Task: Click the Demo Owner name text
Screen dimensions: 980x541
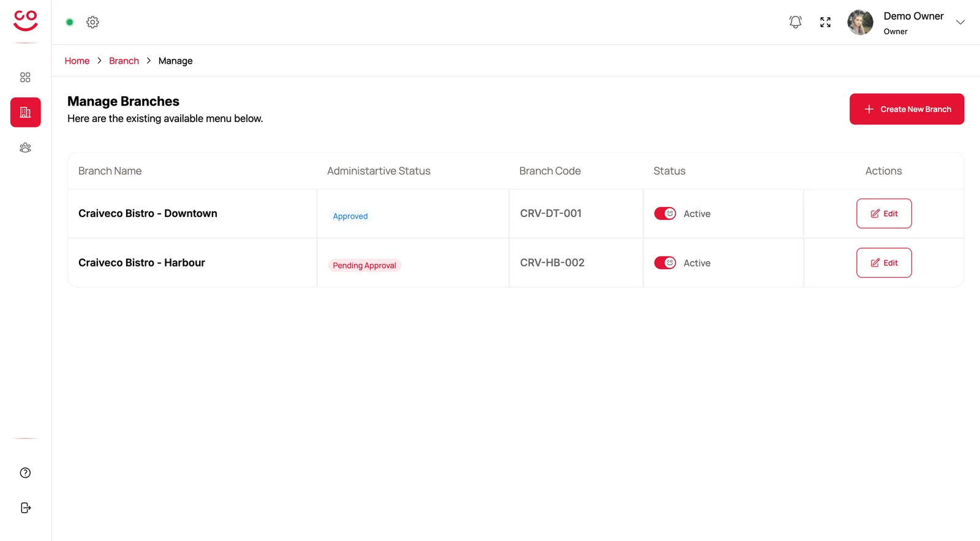Action: click(x=913, y=16)
